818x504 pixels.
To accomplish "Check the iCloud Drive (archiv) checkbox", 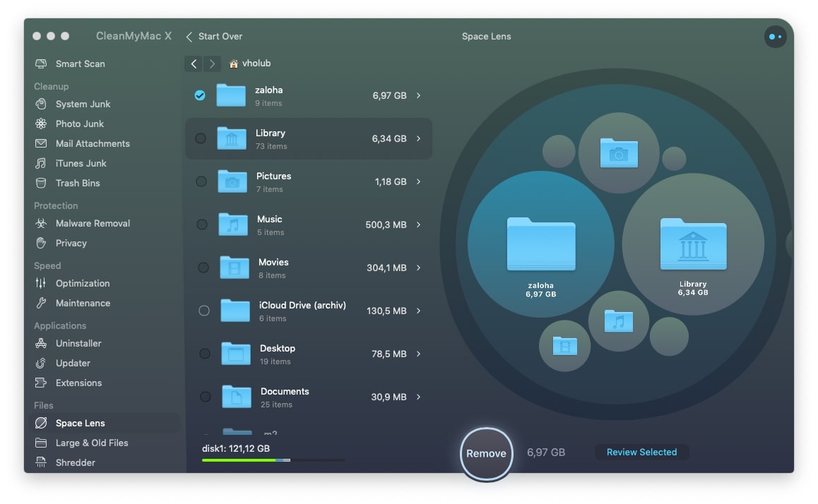I will [x=204, y=311].
